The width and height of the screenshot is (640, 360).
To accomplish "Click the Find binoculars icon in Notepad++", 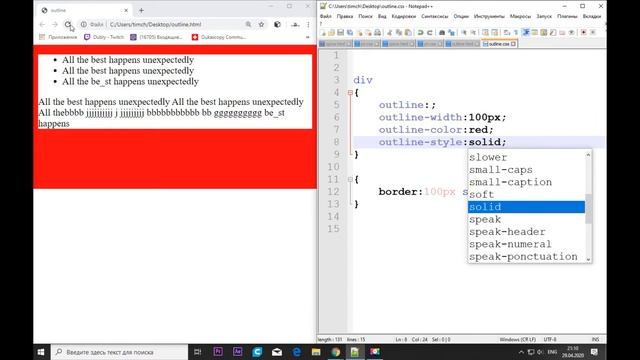I will (442, 32).
